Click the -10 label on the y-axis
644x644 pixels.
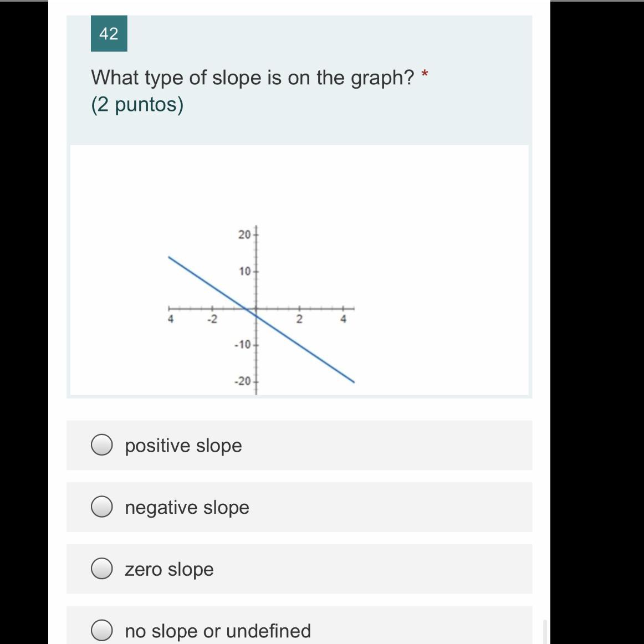242,345
